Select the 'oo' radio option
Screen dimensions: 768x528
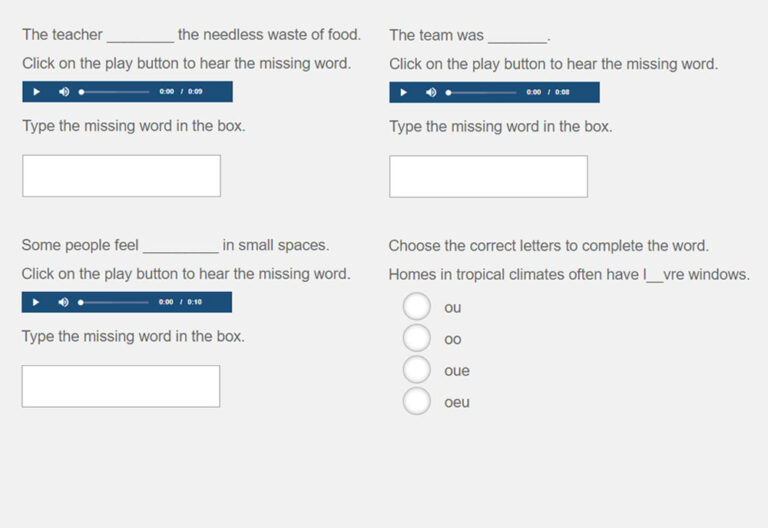point(417,339)
